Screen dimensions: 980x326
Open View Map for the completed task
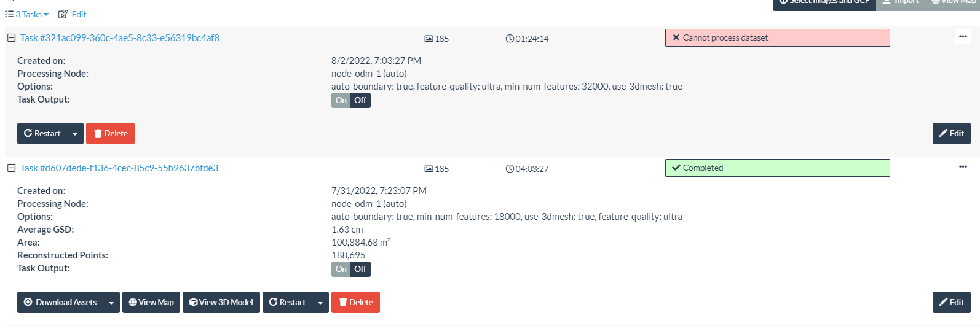[151, 303]
